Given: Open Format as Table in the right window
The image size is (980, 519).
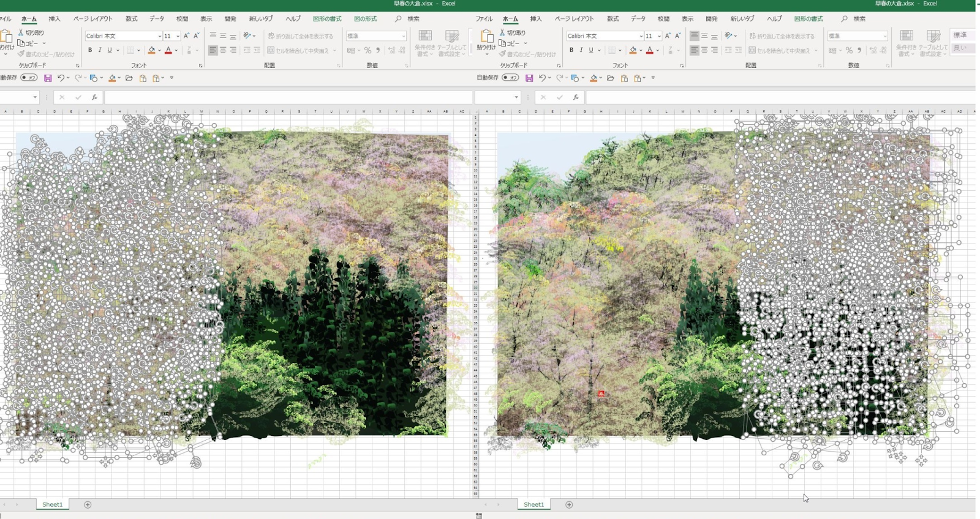Looking at the screenshot, I should tap(933, 43).
